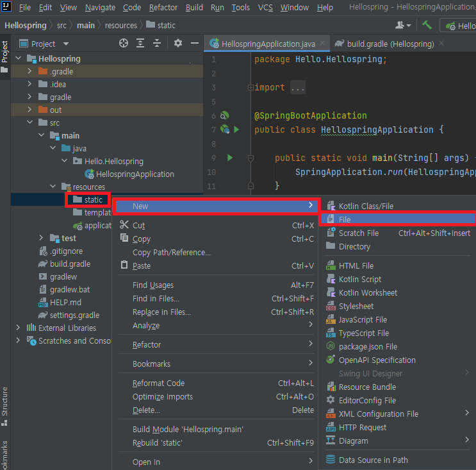
Task: Click the green Build hammer icon
Action: [427, 25]
